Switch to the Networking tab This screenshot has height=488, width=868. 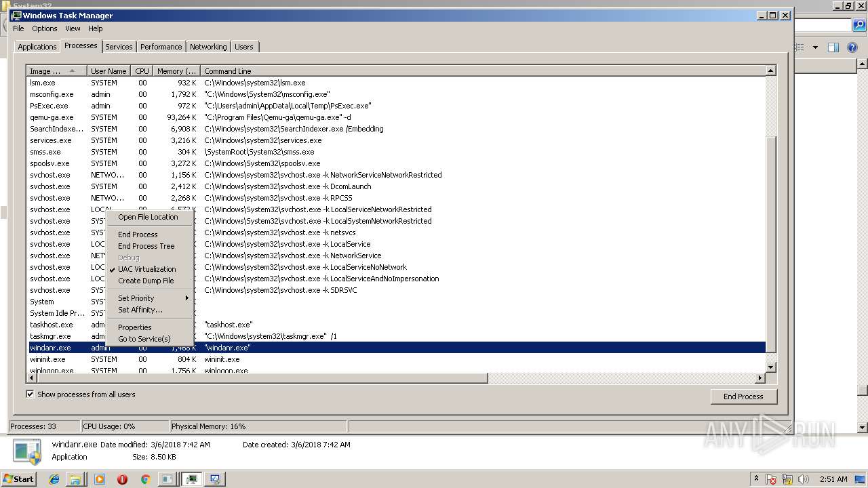point(208,47)
